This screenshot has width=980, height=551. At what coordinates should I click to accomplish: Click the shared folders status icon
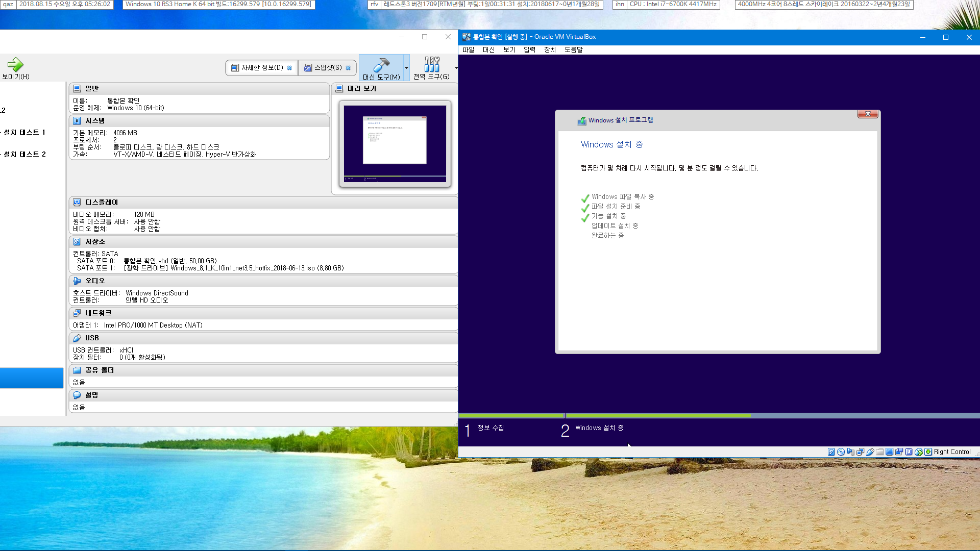click(880, 452)
